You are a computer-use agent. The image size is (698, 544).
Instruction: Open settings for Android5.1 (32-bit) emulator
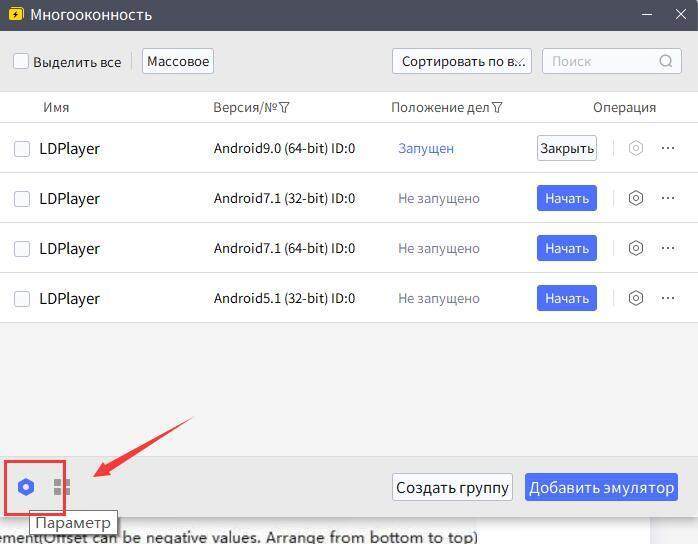coord(636,298)
